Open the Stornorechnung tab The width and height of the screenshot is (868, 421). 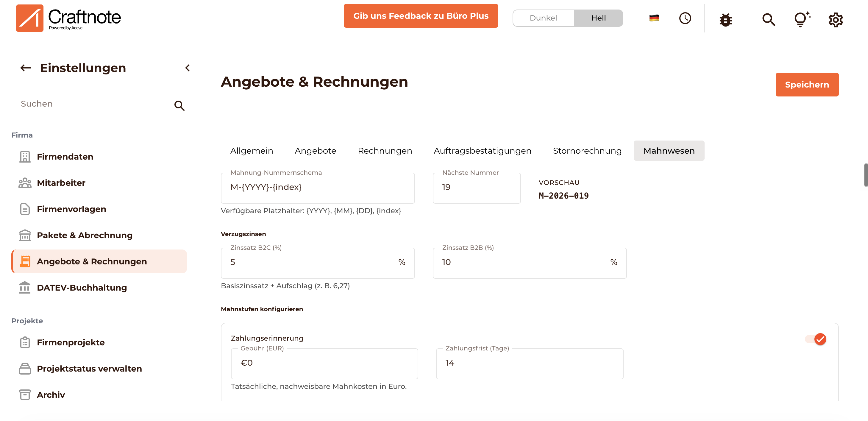click(x=587, y=151)
